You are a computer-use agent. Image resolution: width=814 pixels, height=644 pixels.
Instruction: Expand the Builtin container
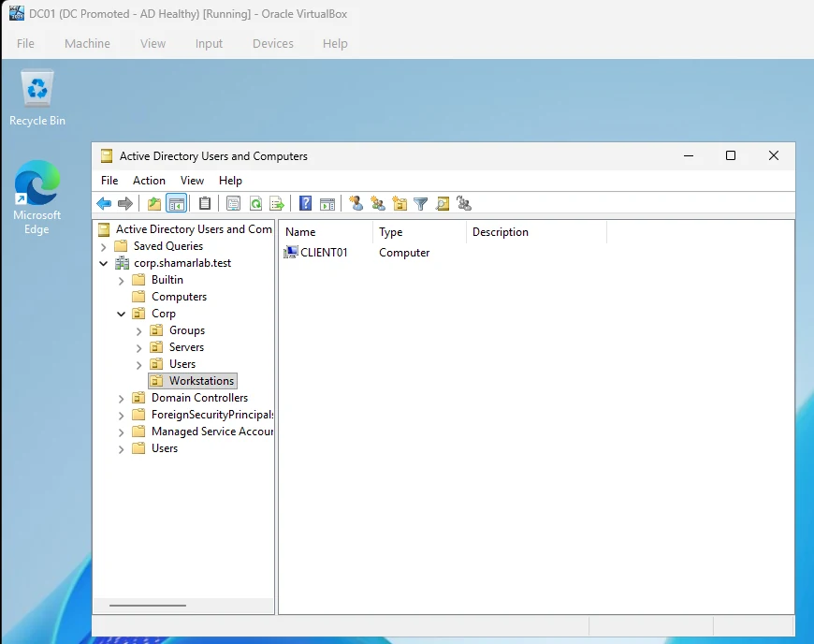click(x=121, y=281)
